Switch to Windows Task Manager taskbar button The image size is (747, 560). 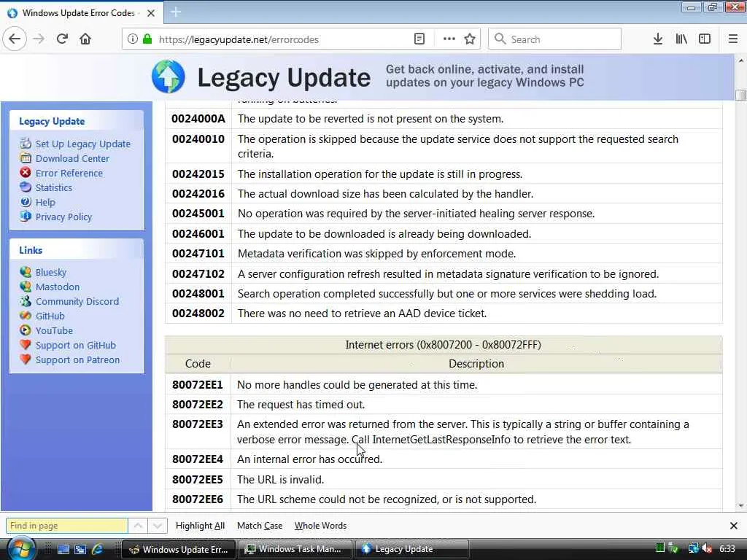tap(295, 549)
